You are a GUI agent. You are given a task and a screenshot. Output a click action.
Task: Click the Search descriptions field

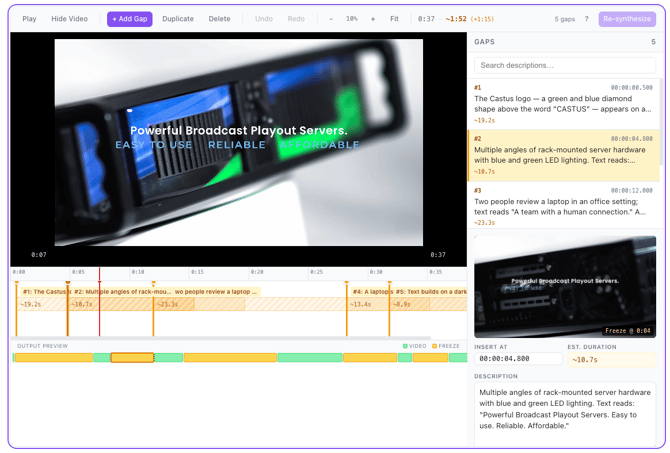point(564,65)
